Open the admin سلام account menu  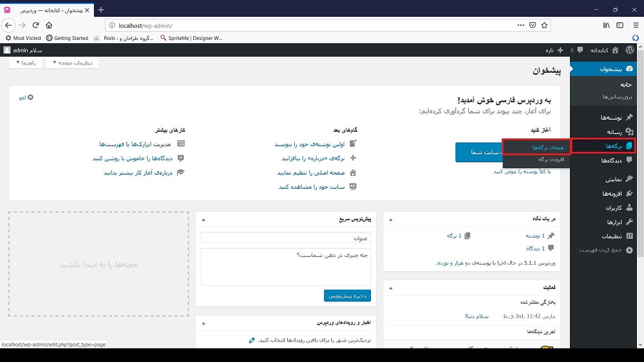click(x=23, y=50)
